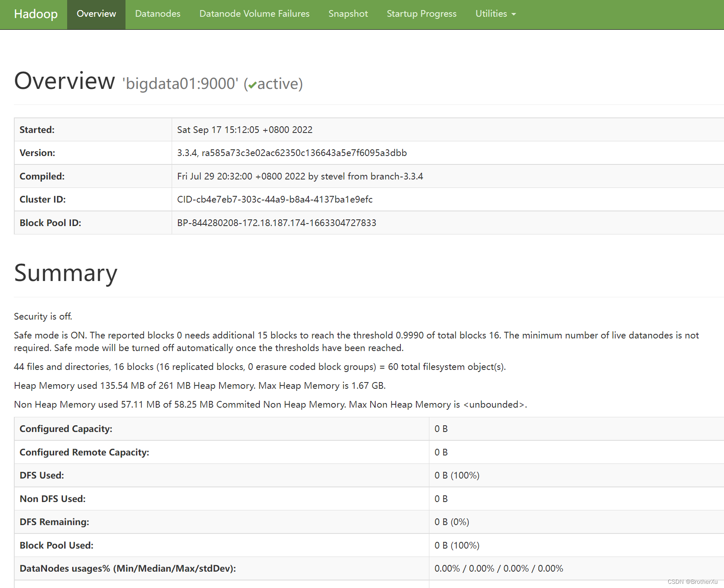
Task: Open the Overview tab
Action: coord(96,14)
